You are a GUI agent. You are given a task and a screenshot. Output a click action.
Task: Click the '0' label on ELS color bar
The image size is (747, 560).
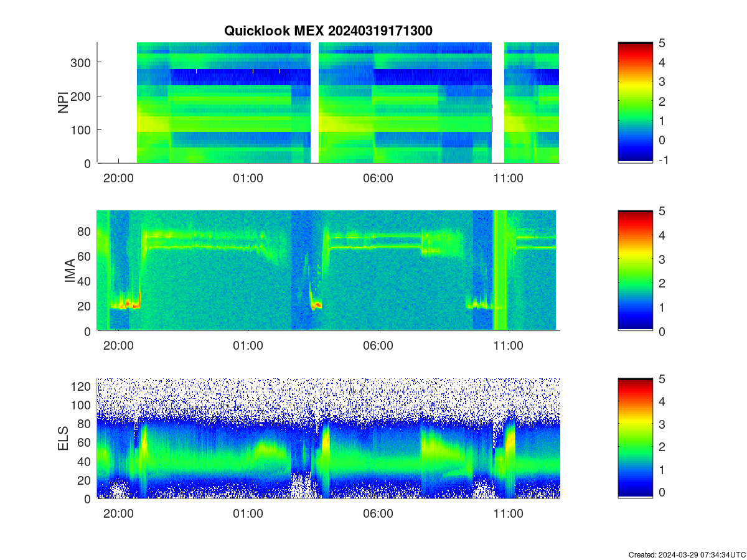tap(662, 492)
